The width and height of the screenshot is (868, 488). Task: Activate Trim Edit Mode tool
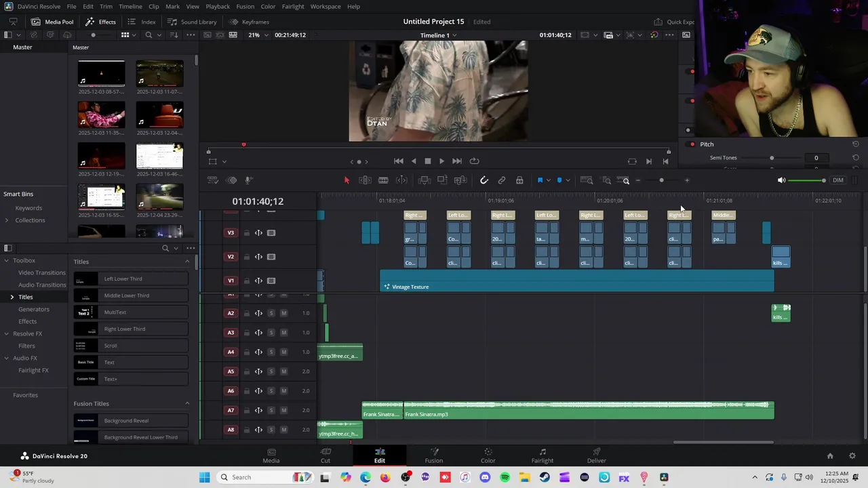click(365, 180)
